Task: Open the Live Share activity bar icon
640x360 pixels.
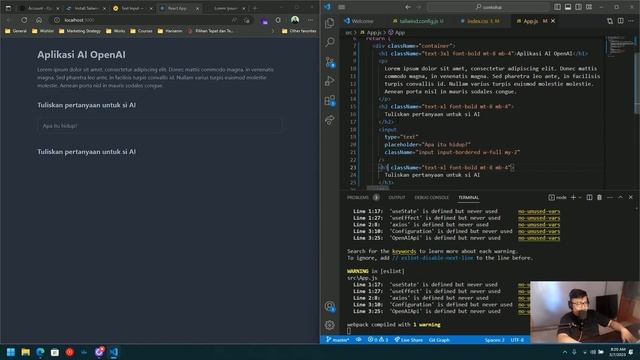Action: click(x=330, y=120)
